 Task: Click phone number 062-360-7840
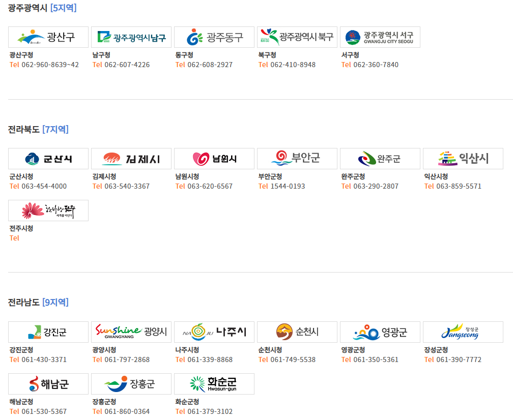376,65
